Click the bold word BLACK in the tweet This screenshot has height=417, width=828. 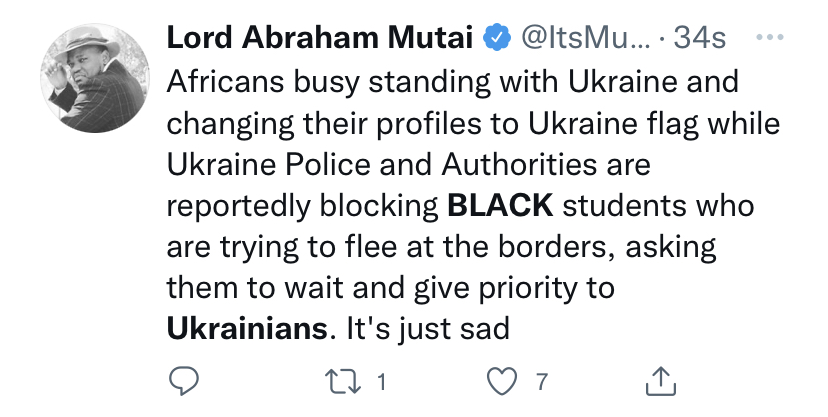[500, 207]
